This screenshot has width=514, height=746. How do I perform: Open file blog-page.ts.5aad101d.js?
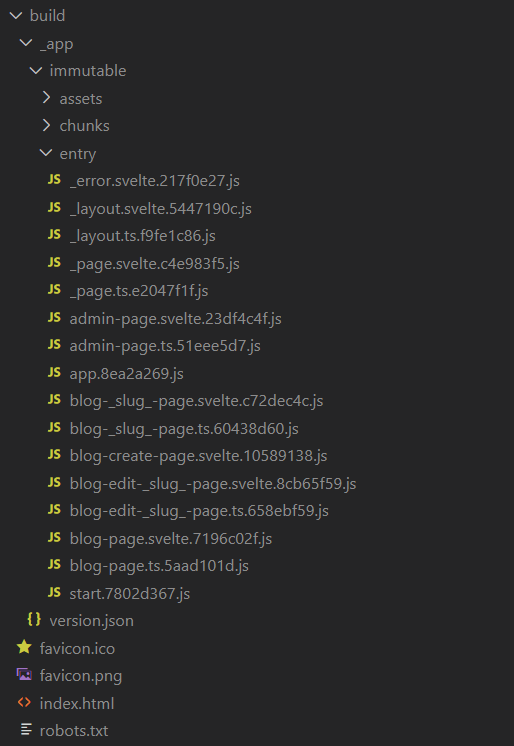click(159, 566)
